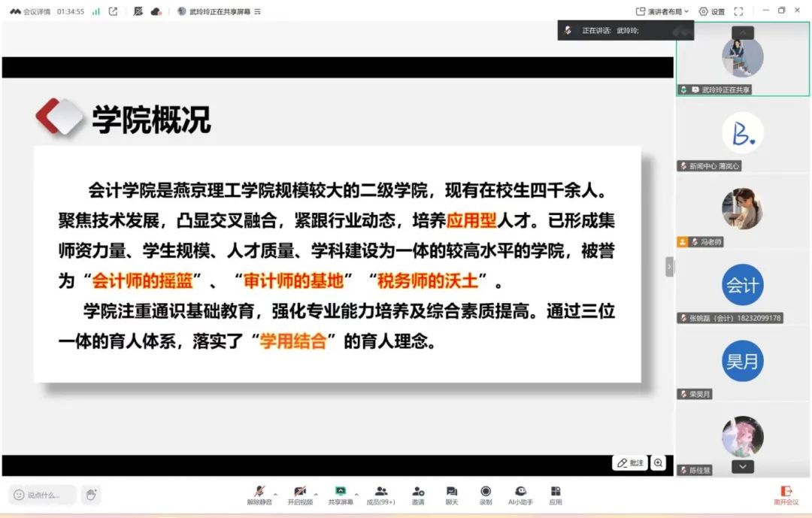Collapse the participant video sidebar
The image size is (812, 518).
click(x=669, y=266)
